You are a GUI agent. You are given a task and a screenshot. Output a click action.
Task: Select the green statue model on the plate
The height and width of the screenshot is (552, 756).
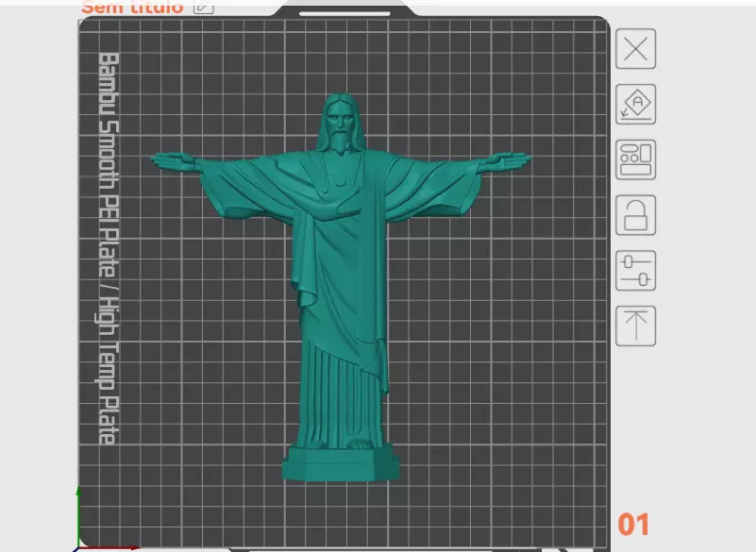[341, 288]
